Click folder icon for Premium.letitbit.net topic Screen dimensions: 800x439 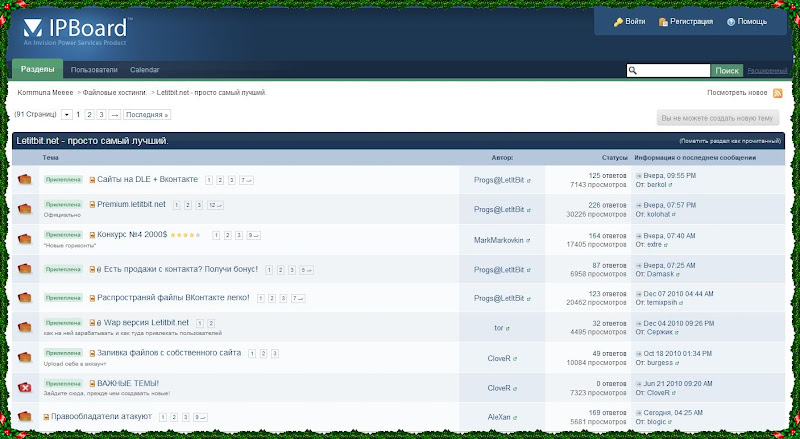pos(24,209)
